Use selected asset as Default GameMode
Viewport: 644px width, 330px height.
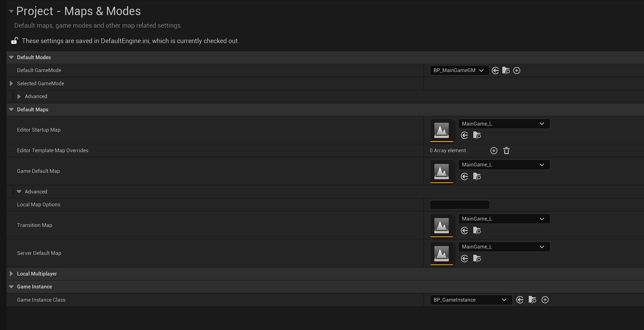(495, 70)
